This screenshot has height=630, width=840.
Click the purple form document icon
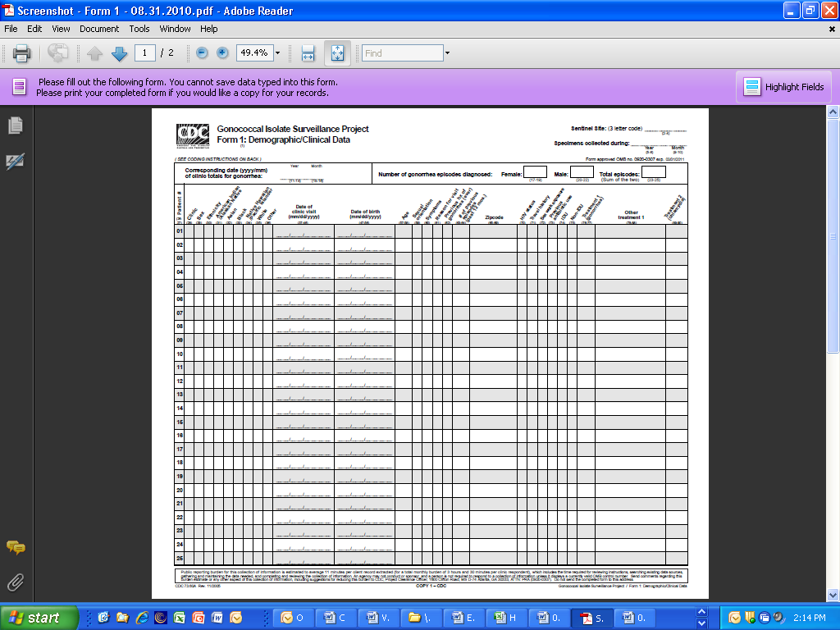20,87
